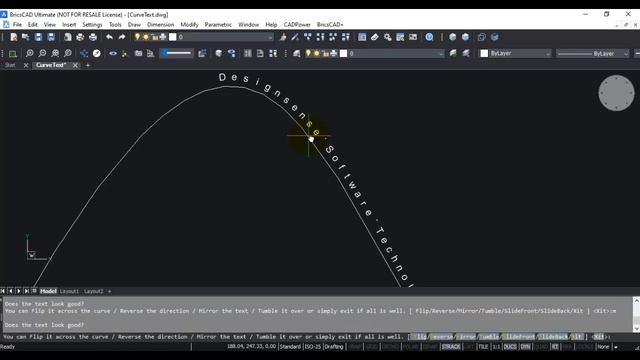Click the Zoom In magnifier icon
The height and width of the screenshot is (360, 640).
coord(29,53)
